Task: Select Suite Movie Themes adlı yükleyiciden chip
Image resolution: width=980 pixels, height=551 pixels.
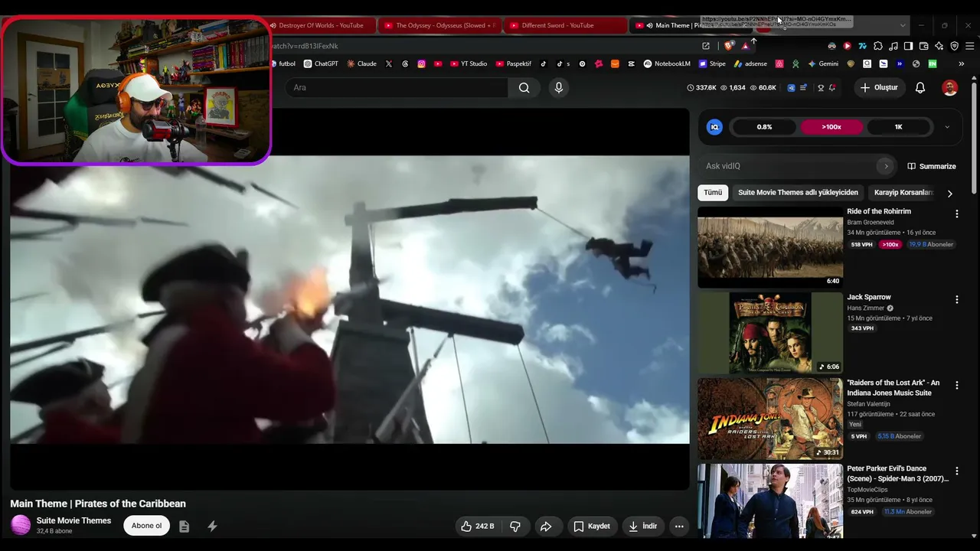Action: pos(798,193)
